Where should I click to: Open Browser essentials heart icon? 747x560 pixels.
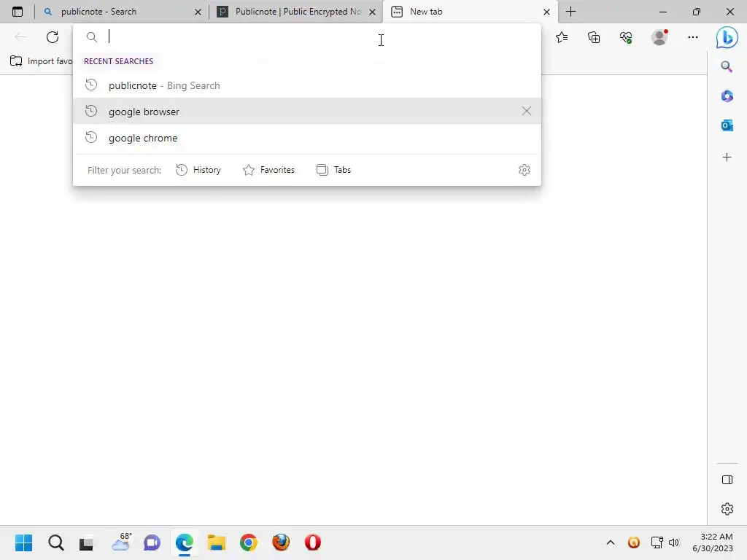626,37
